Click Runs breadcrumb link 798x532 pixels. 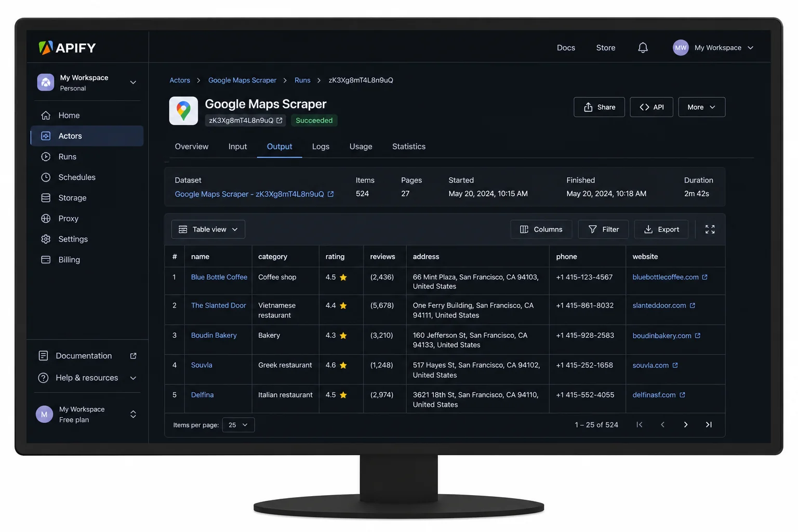(302, 81)
